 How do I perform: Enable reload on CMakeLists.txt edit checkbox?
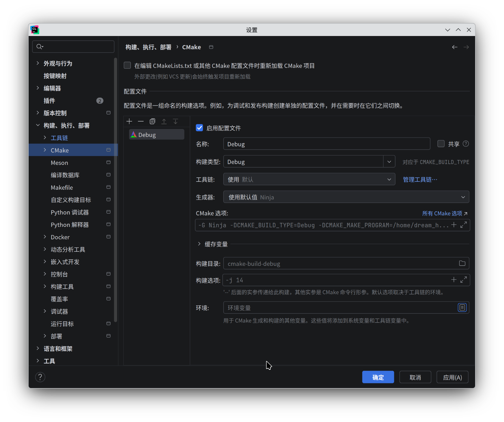pos(127,65)
